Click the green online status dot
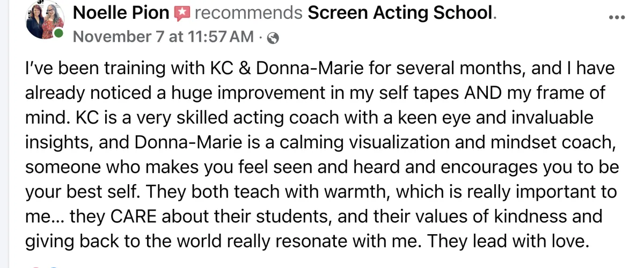 [58, 34]
